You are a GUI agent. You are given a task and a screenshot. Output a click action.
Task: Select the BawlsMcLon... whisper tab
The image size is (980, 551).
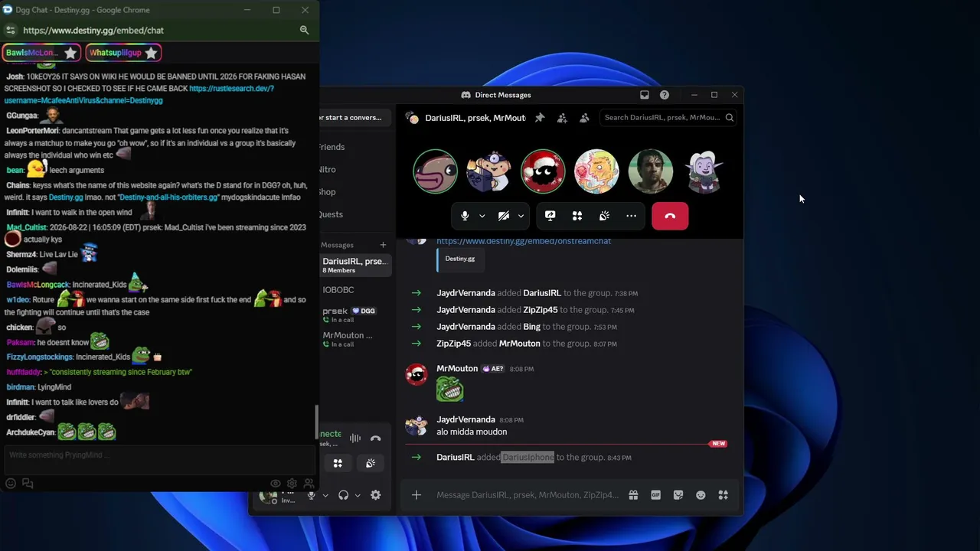tap(41, 53)
